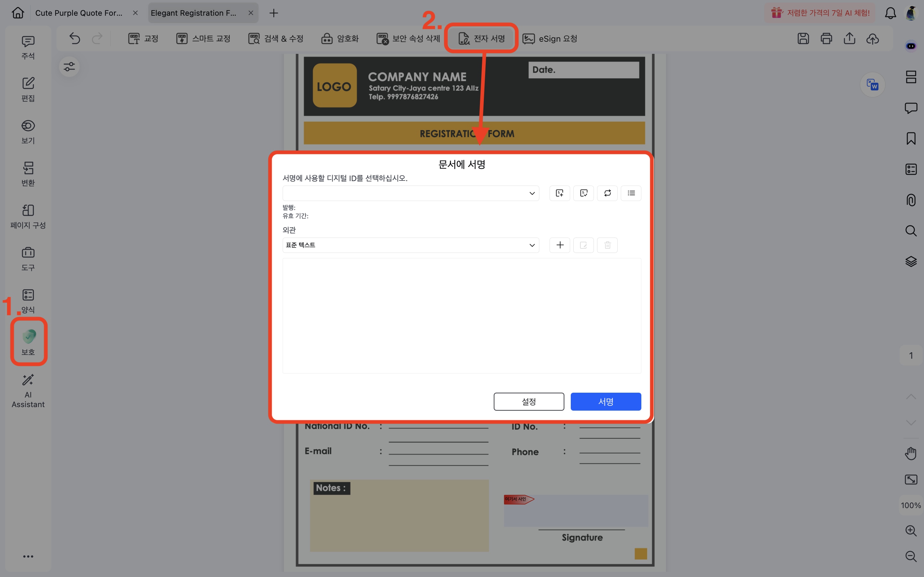Expand the 표준 텍스트 appearance dropdown
This screenshot has width=924, height=577.
[410, 245]
